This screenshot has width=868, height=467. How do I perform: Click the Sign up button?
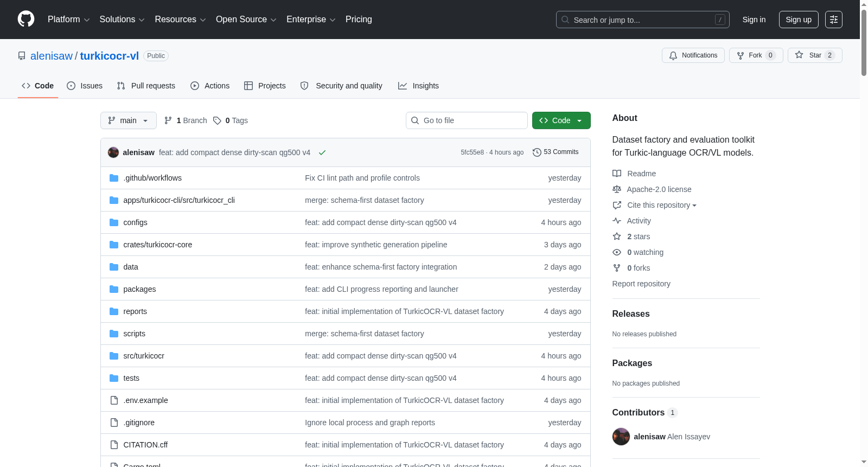[x=799, y=20]
